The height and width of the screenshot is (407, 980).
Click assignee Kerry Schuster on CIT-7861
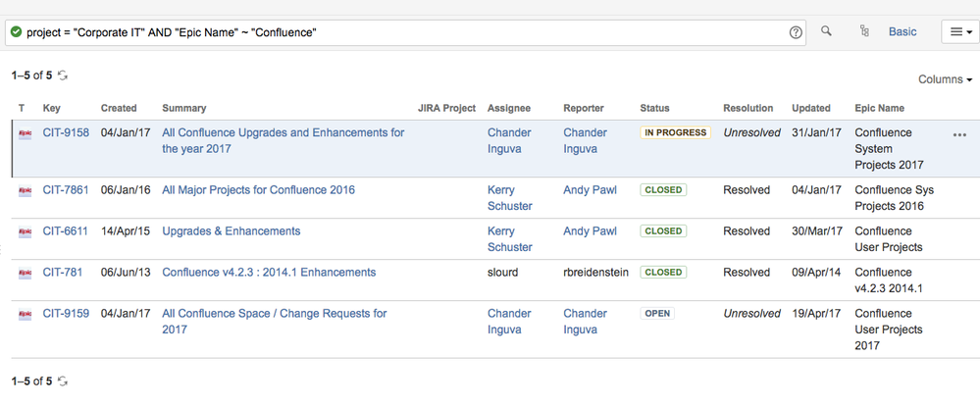click(510, 197)
